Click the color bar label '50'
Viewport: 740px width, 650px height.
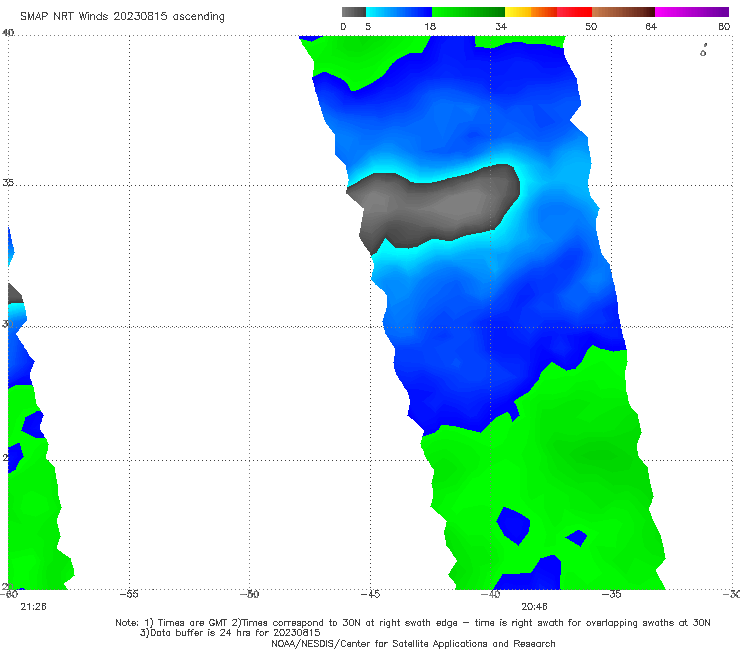click(591, 26)
